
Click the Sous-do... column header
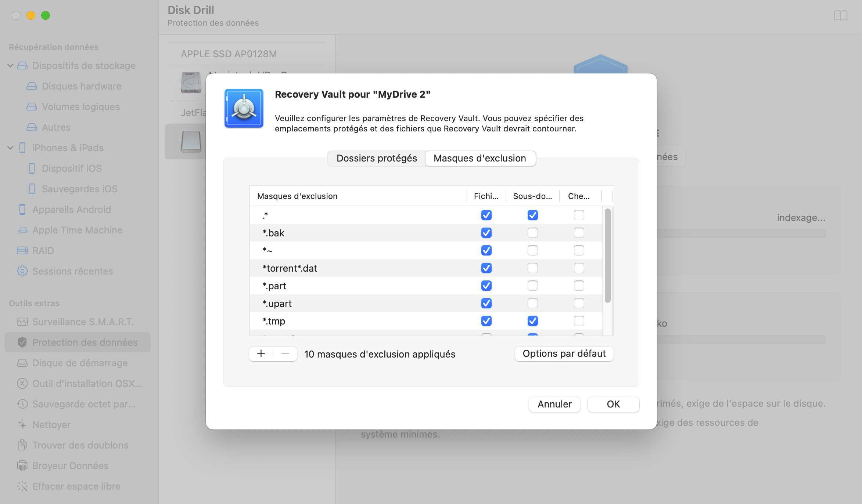coord(532,196)
